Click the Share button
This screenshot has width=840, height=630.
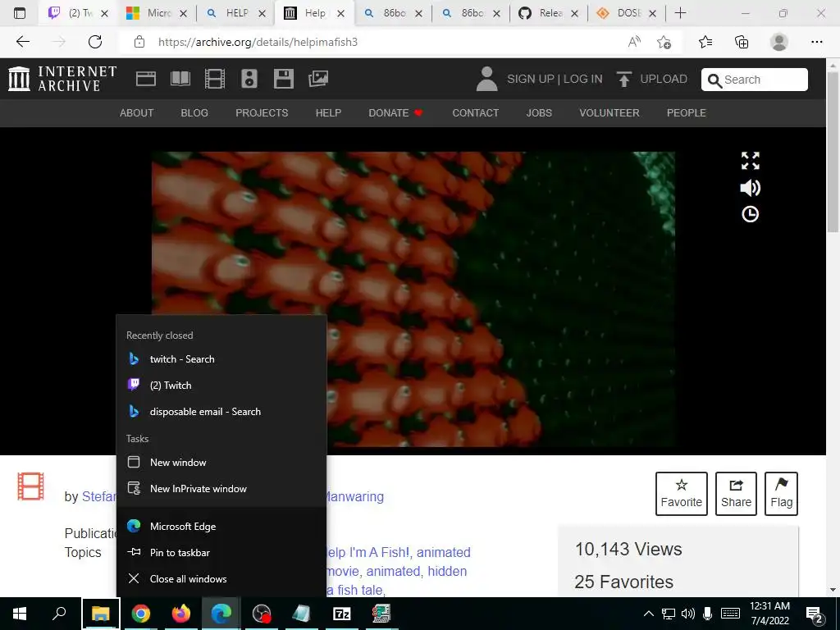pyautogui.click(x=736, y=493)
